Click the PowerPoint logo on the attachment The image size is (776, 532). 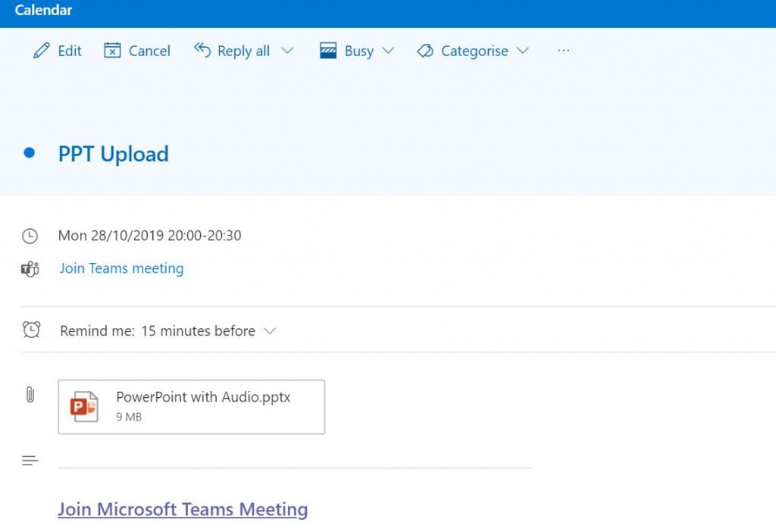coord(84,407)
